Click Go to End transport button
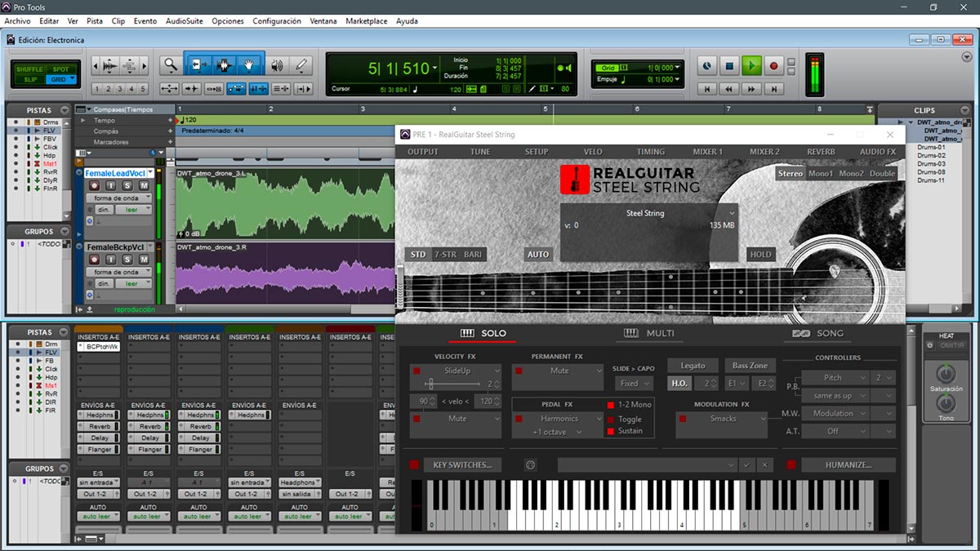Screen dimensions: 980x551 [773, 88]
